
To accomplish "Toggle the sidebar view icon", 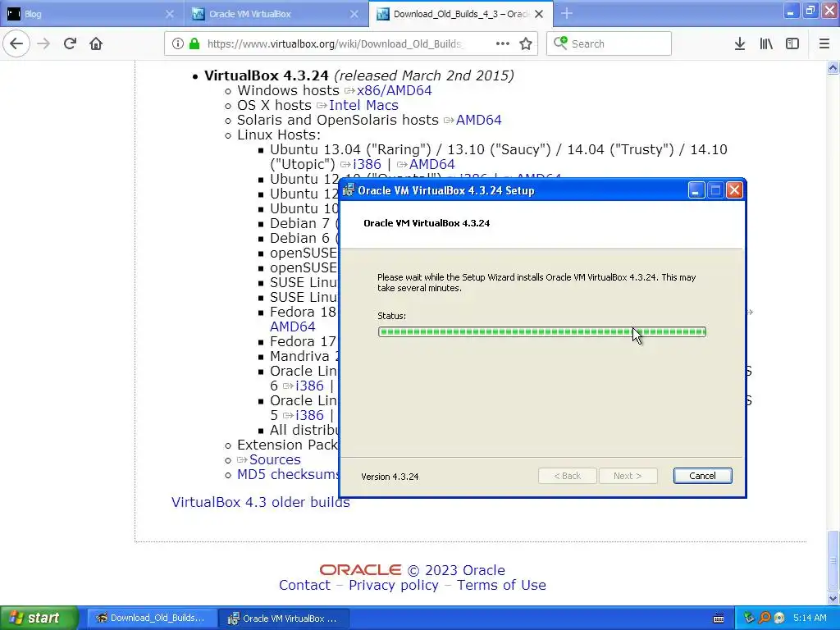I will pos(792,43).
